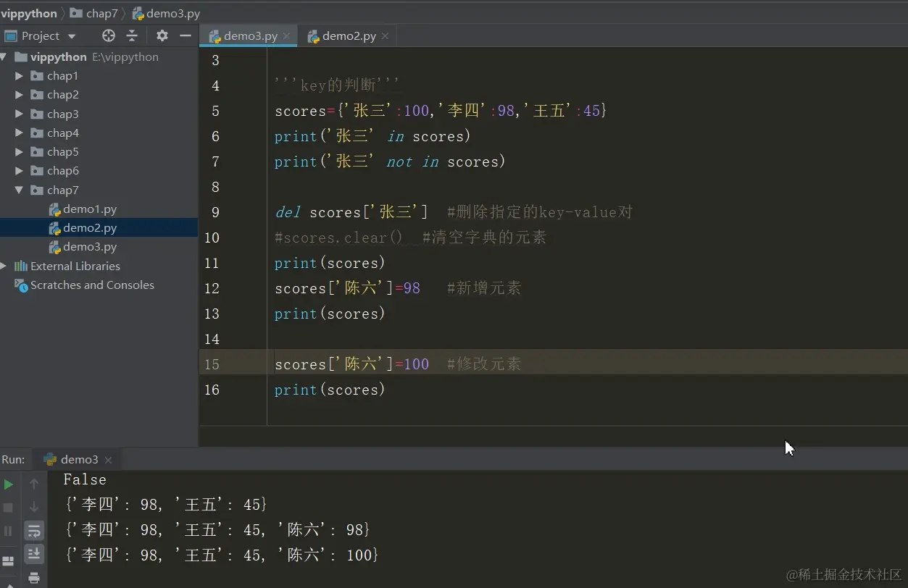Click the Python file icon beside demo1.py
Image resolution: width=908 pixels, height=588 pixels.
tap(54, 209)
